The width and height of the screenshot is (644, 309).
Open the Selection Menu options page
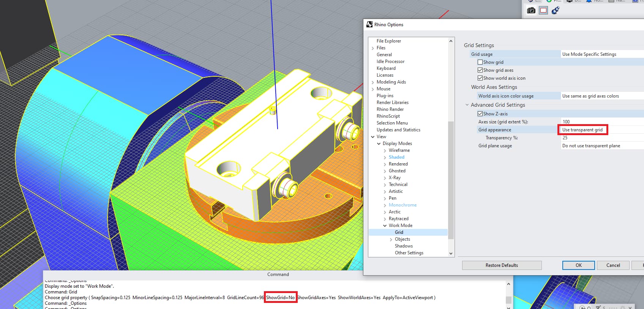(392, 123)
